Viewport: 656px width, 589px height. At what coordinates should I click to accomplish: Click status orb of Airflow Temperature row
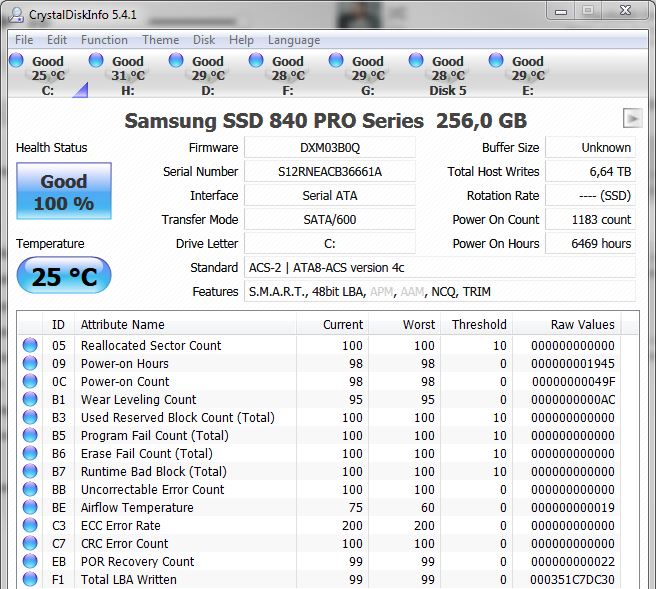[30, 507]
